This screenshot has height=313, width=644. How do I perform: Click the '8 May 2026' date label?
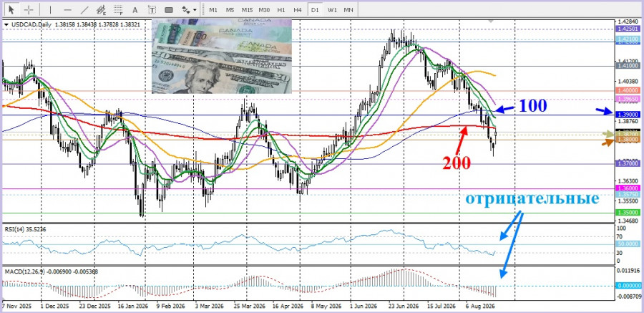(326, 307)
